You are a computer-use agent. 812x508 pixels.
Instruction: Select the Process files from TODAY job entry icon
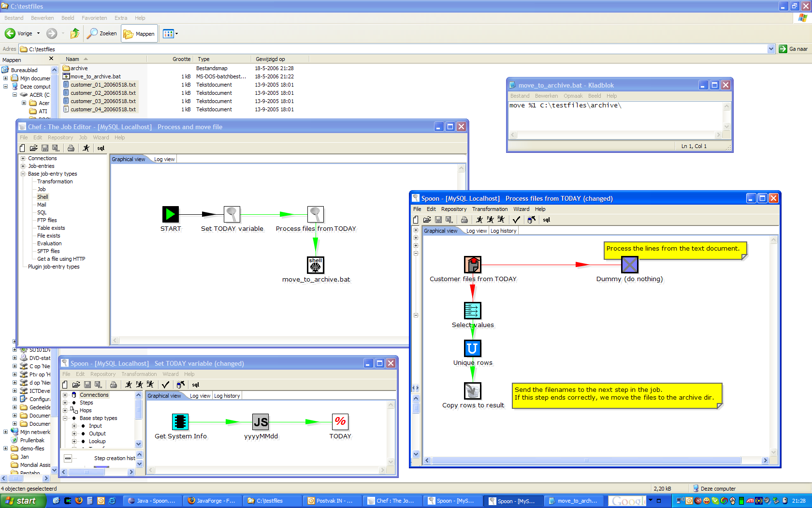(316, 214)
